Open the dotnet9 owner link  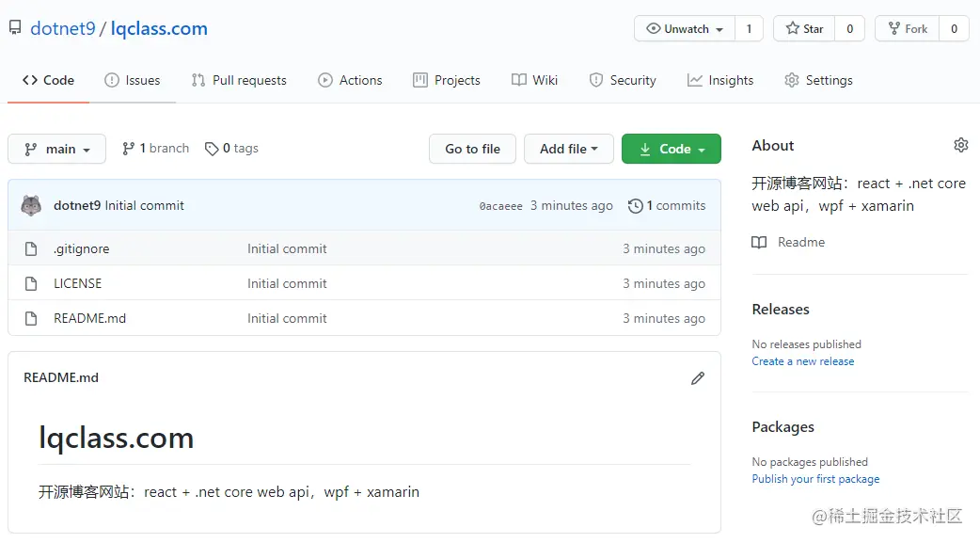pos(62,28)
